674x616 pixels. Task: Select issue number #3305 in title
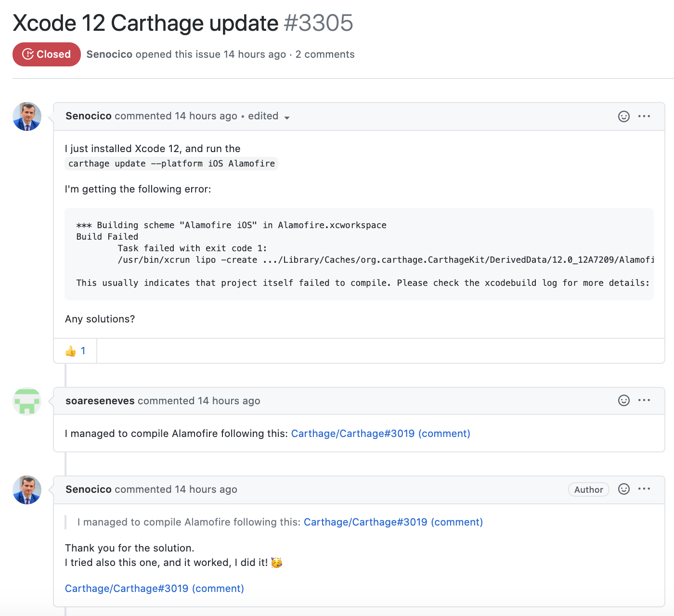point(319,23)
